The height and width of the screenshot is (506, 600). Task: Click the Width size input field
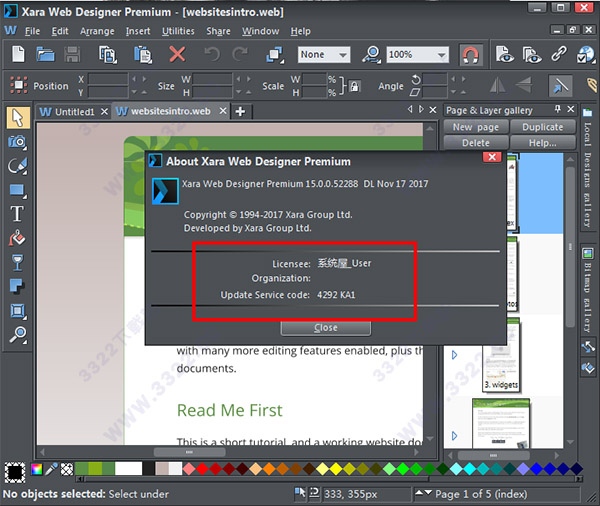coord(212,79)
